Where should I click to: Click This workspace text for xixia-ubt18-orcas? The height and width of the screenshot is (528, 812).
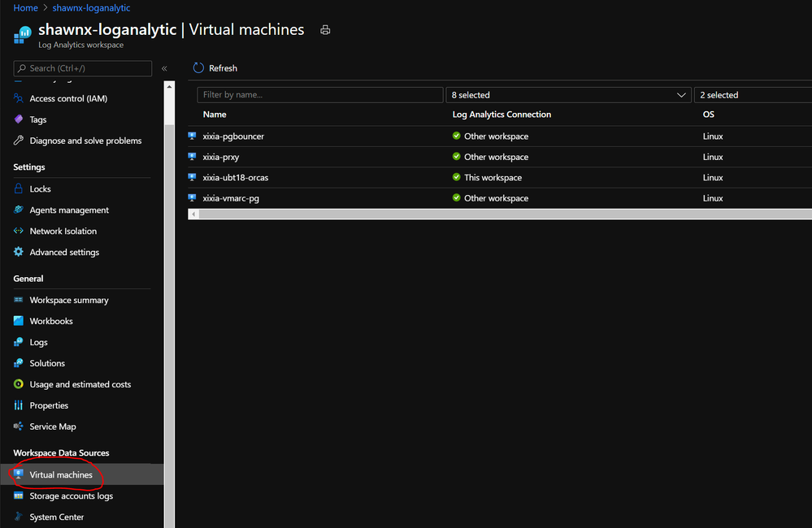point(493,177)
